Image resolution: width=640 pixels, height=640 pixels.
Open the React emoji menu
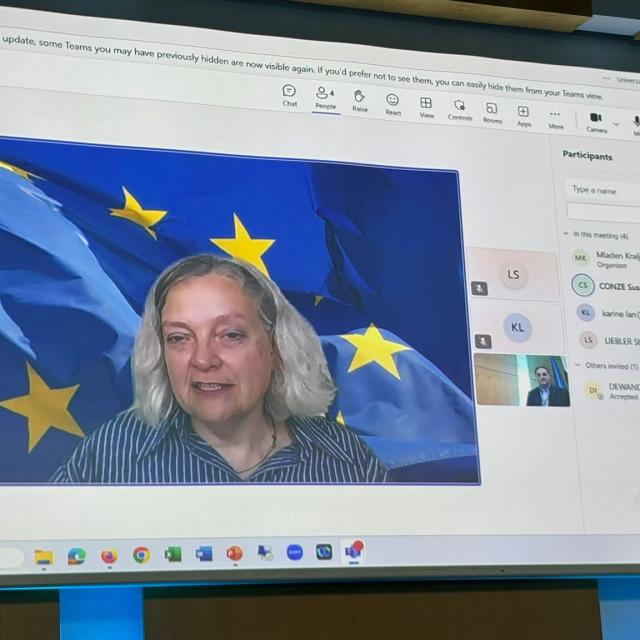click(x=393, y=105)
